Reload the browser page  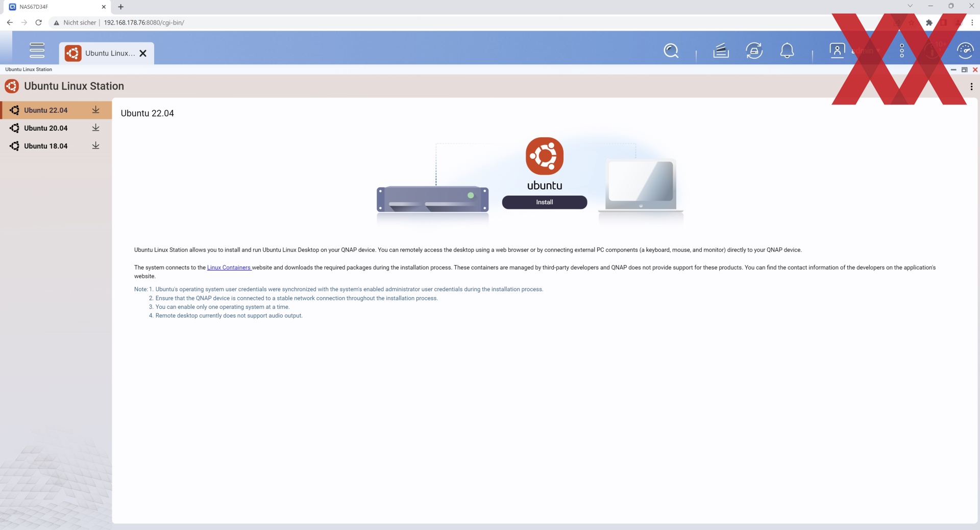click(x=38, y=22)
